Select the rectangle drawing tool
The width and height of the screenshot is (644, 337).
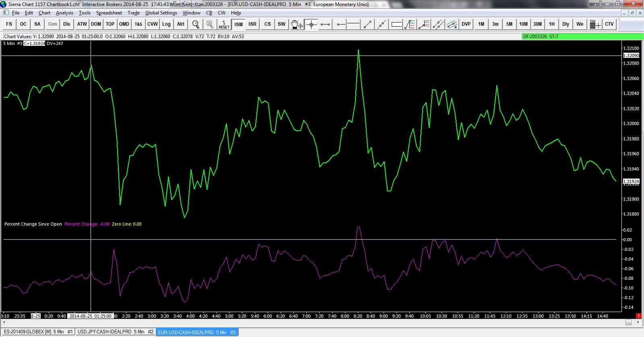click(x=396, y=24)
